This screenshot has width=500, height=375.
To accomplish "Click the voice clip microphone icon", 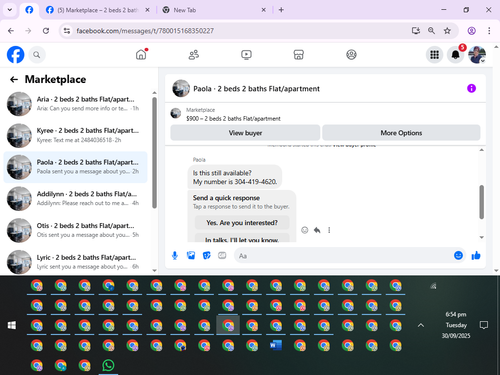I will tap(175, 256).
